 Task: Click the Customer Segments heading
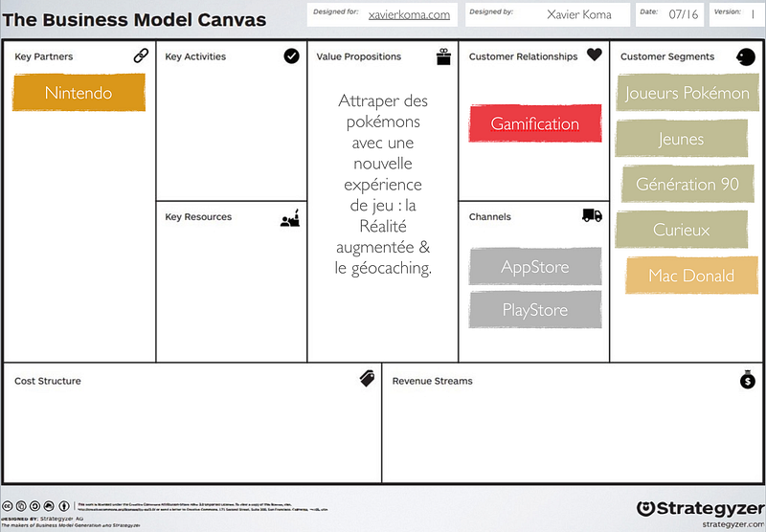pyautogui.click(x=667, y=56)
